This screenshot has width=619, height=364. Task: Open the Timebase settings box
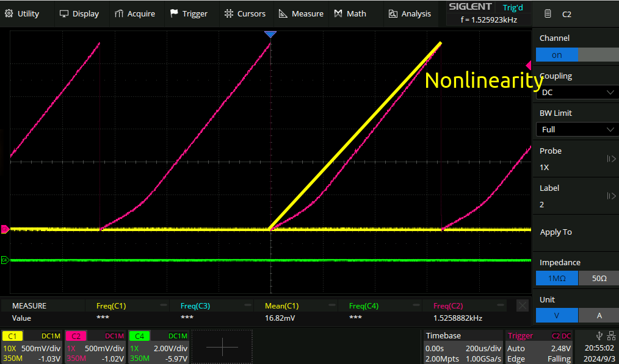463,347
